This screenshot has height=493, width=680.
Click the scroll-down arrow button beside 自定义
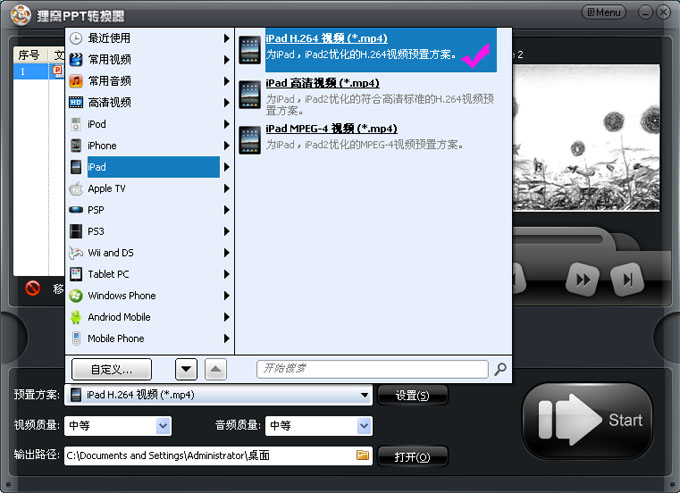coord(186,369)
